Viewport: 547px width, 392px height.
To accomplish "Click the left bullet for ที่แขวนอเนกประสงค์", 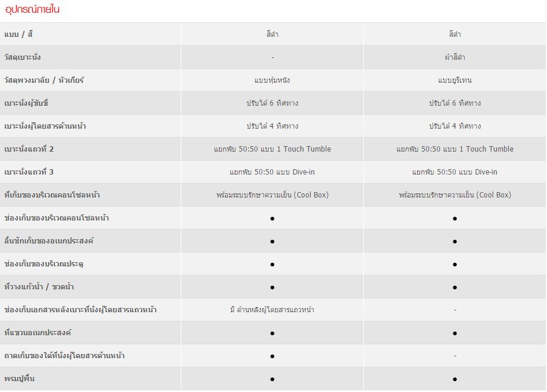I will (273, 333).
